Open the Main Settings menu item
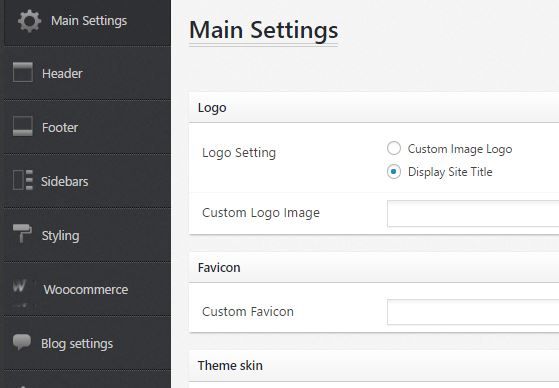The height and width of the screenshot is (388, 559). 87,23
